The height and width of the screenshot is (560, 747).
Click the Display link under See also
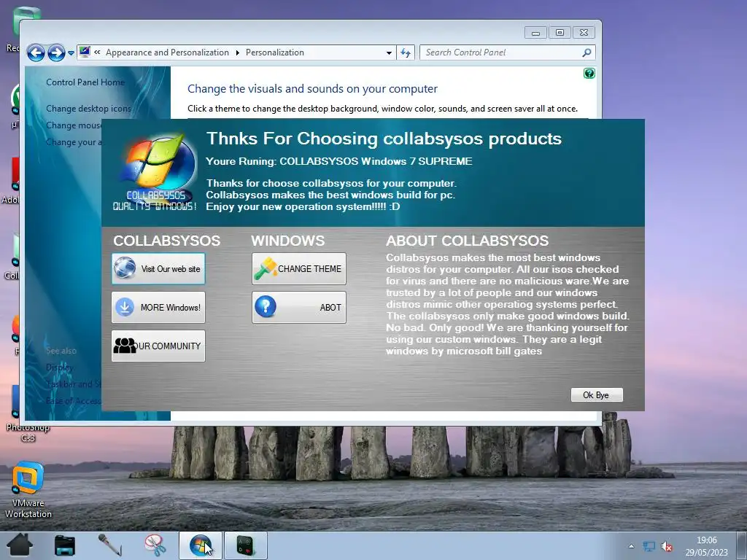coord(60,367)
